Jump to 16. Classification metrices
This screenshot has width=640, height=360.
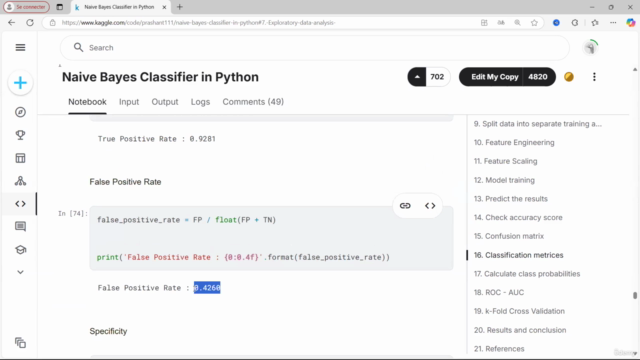coord(518,255)
